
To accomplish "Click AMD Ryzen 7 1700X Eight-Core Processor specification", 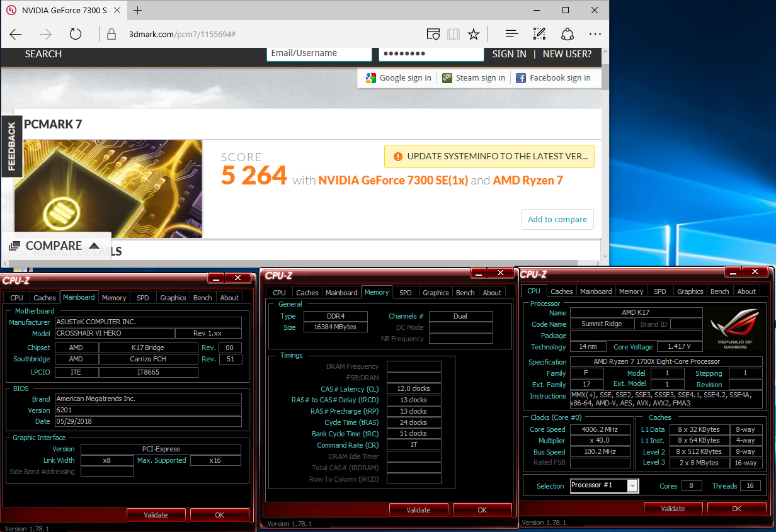I will [x=666, y=362].
